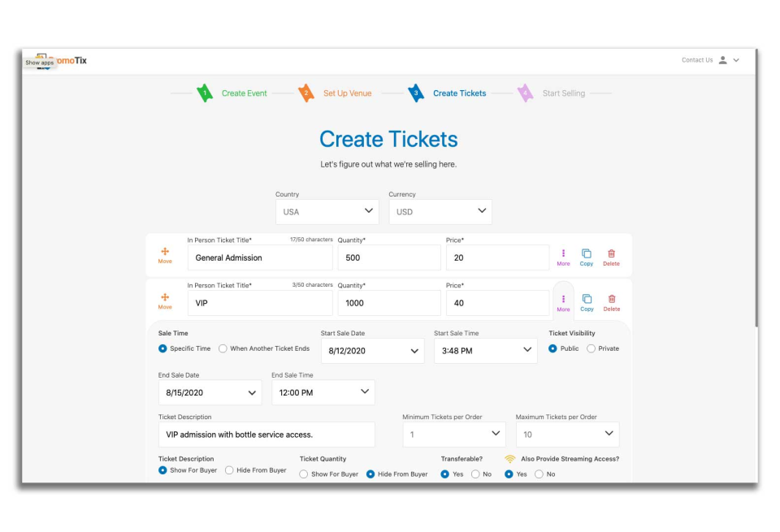Open the Country dropdown
Image resolution: width=780 pixels, height=532 pixels.
pyautogui.click(x=327, y=211)
